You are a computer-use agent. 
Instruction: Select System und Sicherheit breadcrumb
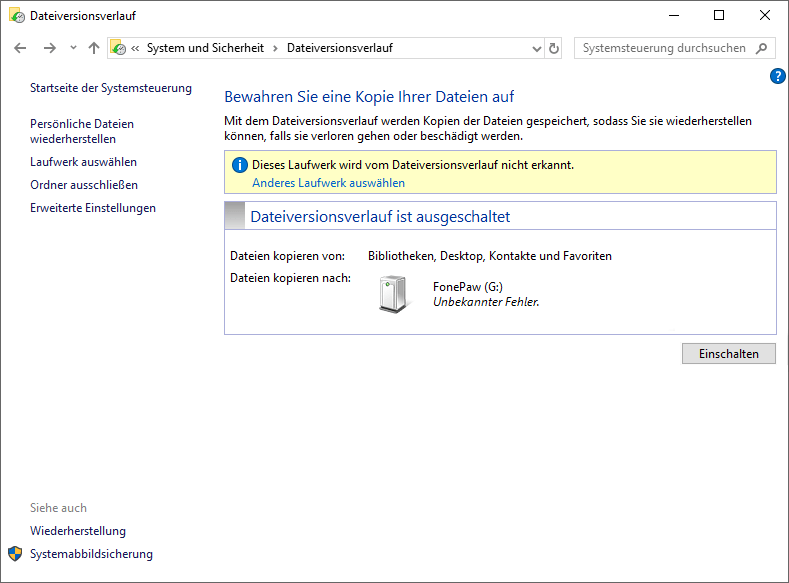tap(206, 48)
